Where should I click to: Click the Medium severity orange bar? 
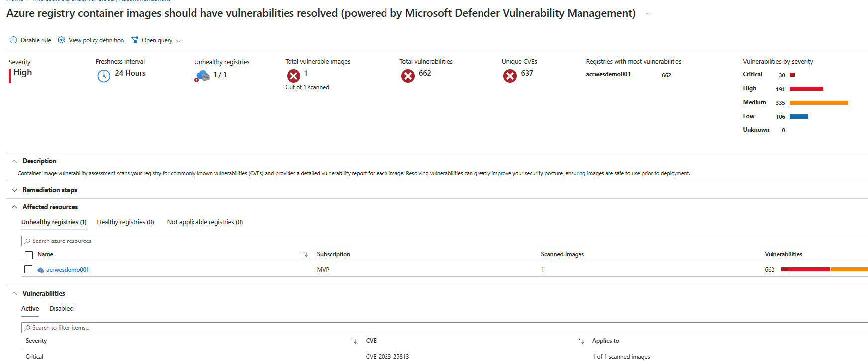coord(819,103)
